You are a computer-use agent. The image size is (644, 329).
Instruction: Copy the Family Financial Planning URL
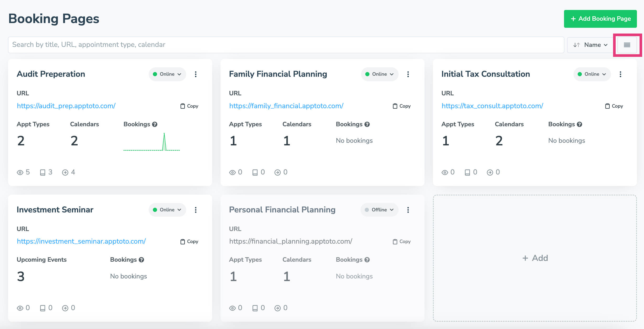(x=401, y=106)
